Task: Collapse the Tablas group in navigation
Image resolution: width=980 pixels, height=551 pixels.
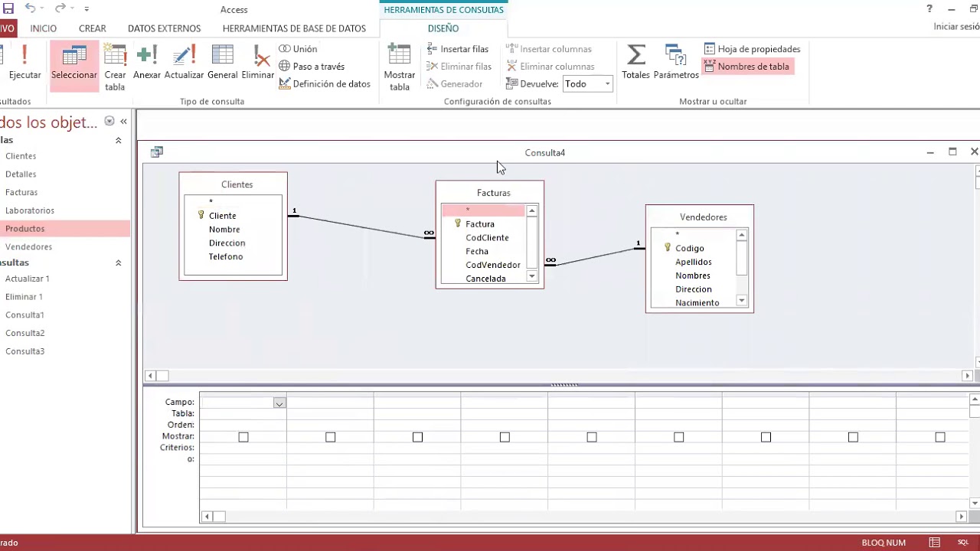Action: (118, 141)
